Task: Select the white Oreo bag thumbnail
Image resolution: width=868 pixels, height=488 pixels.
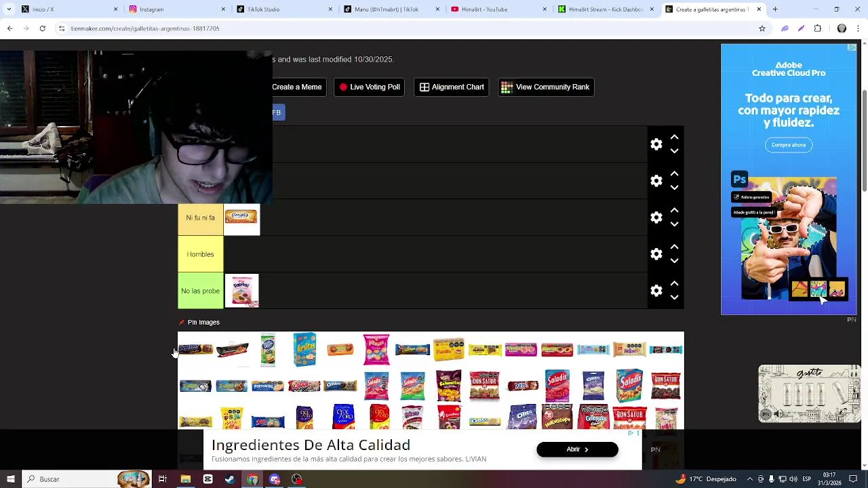Action: pos(593,386)
